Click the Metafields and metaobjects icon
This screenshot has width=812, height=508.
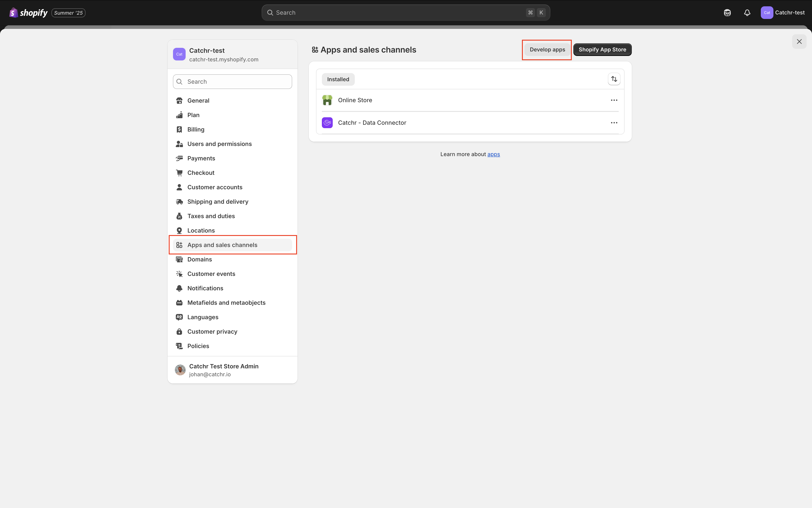(179, 303)
